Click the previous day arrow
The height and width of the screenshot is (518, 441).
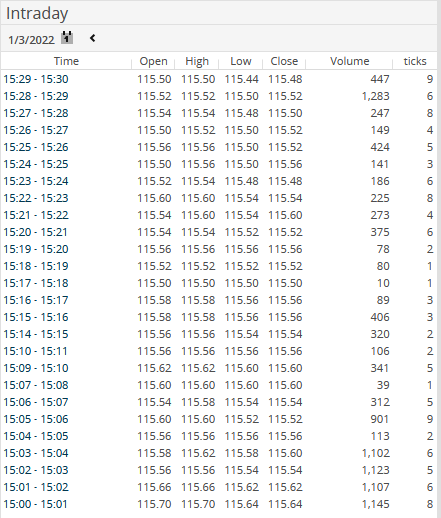coord(93,38)
